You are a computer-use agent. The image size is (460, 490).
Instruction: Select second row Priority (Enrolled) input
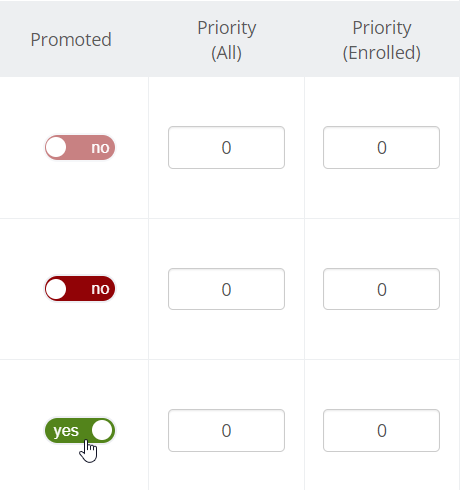(x=381, y=289)
